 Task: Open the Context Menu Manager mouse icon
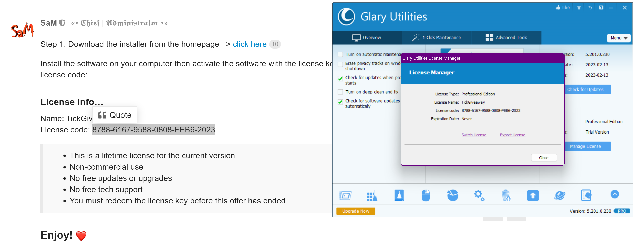(x=426, y=195)
